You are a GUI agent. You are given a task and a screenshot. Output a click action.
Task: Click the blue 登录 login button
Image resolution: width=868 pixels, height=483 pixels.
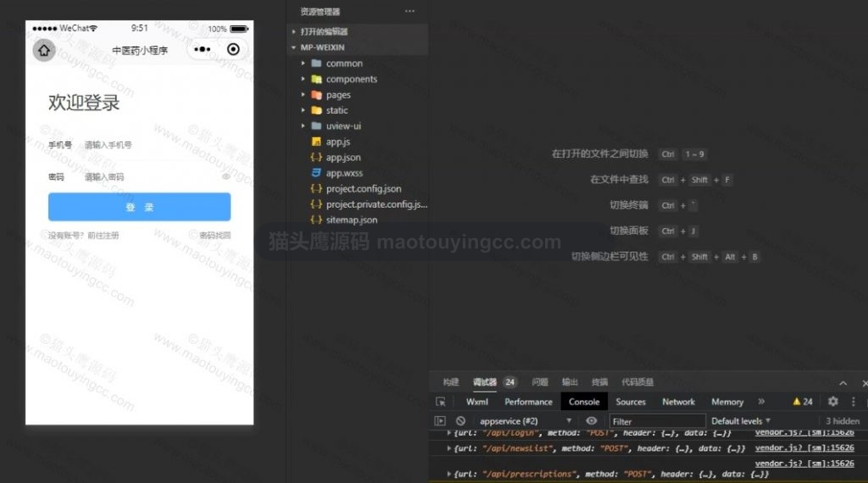[140, 207]
